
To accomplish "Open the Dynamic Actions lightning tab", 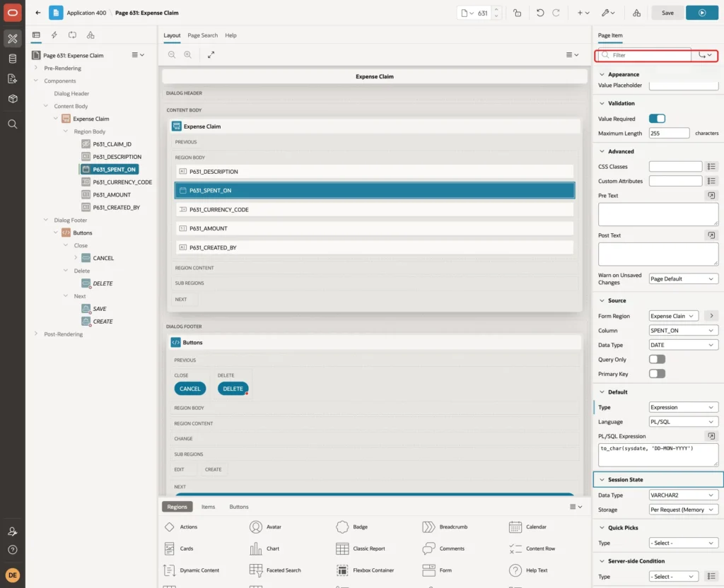I will [x=54, y=35].
